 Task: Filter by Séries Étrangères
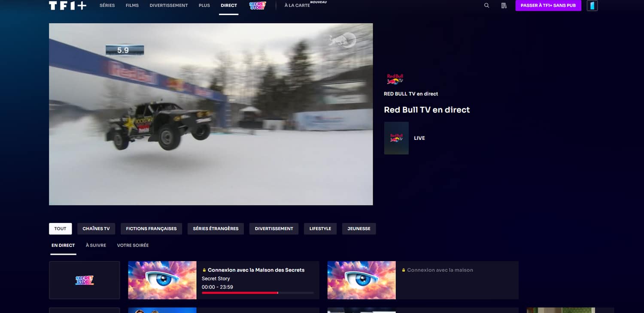click(216, 229)
